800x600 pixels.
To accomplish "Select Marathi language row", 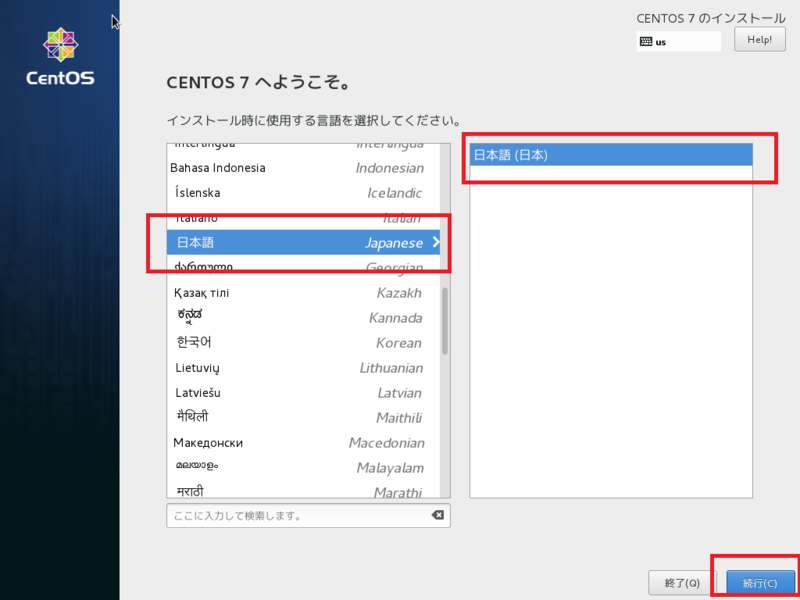I will coord(304,489).
